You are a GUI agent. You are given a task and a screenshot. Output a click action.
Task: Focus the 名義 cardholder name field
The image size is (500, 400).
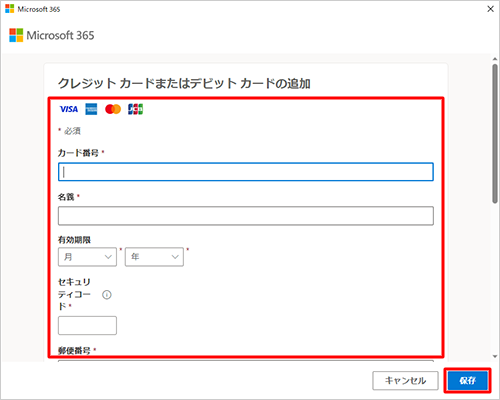[x=246, y=216]
